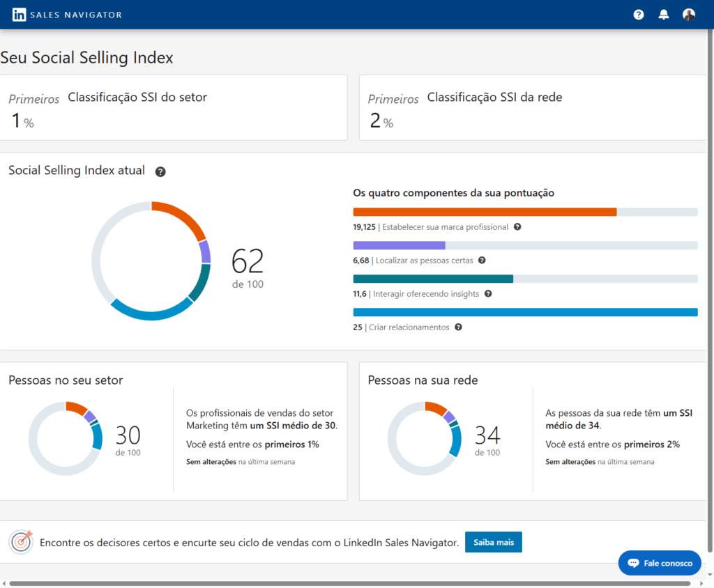
Task: Click help icon next to Localizar as pessoas certas
Action: click(482, 260)
